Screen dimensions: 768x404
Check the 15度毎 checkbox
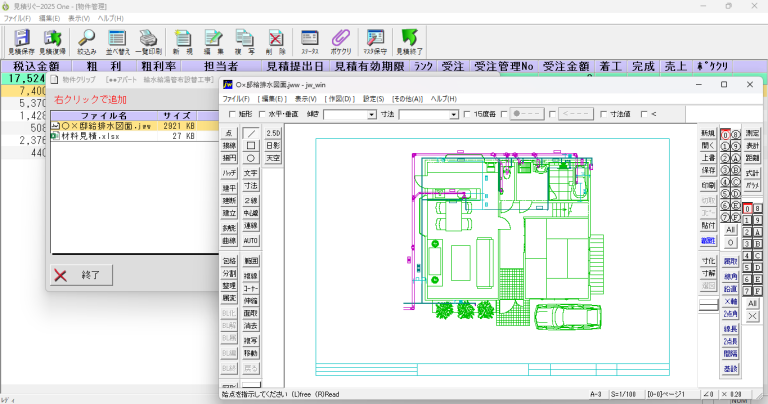467,115
